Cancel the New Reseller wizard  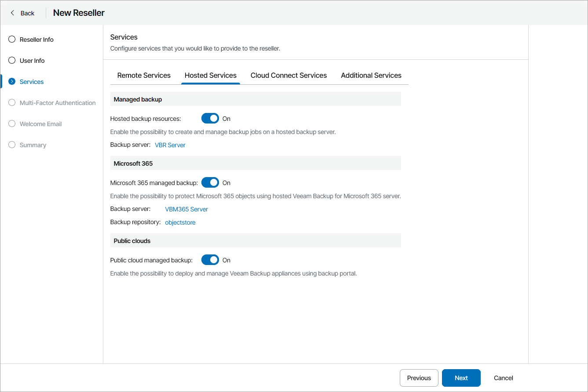click(x=503, y=378)
